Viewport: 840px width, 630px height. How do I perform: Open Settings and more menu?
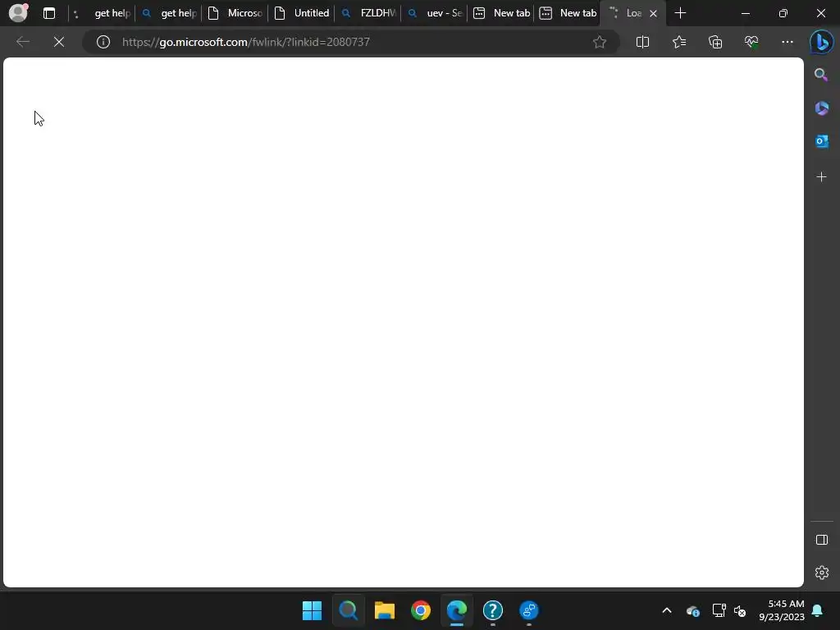[x=787, y=42]
